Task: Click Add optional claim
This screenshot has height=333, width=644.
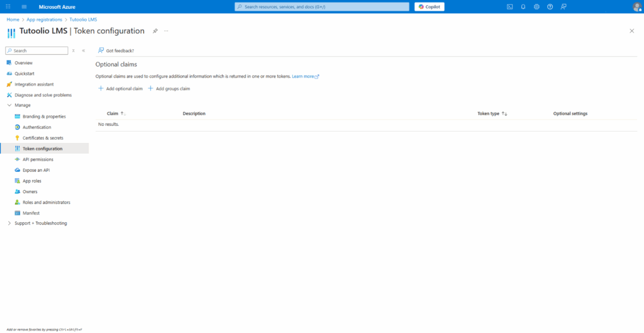Action: (x=121, y=89)
